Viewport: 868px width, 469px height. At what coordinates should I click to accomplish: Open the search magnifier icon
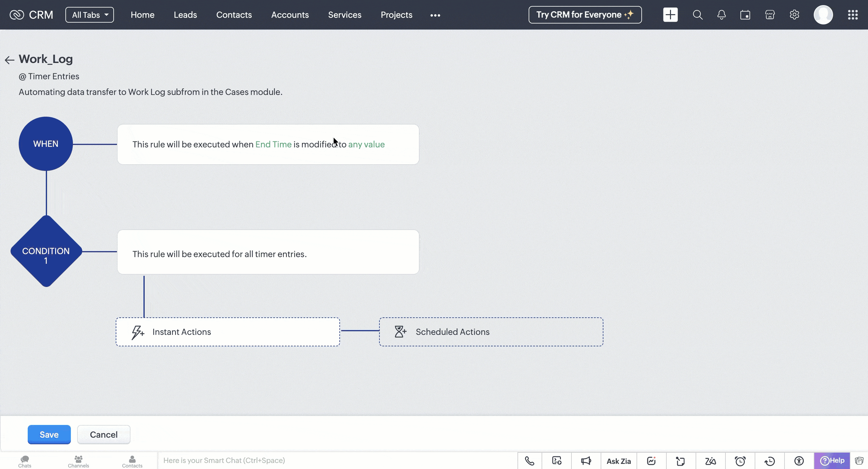[697, 15]
